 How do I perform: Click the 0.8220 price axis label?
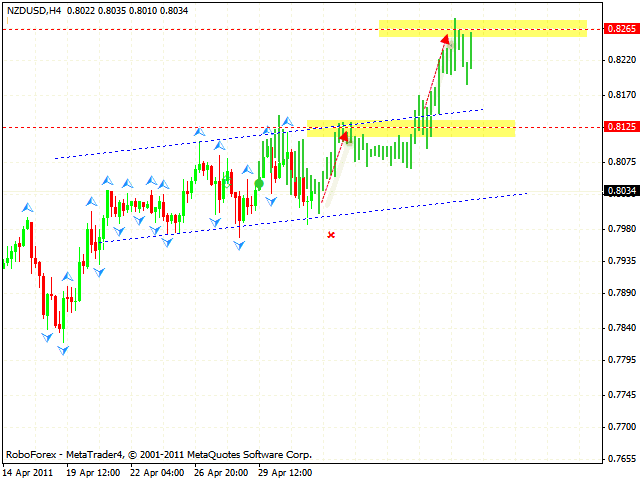click(621, 61)
